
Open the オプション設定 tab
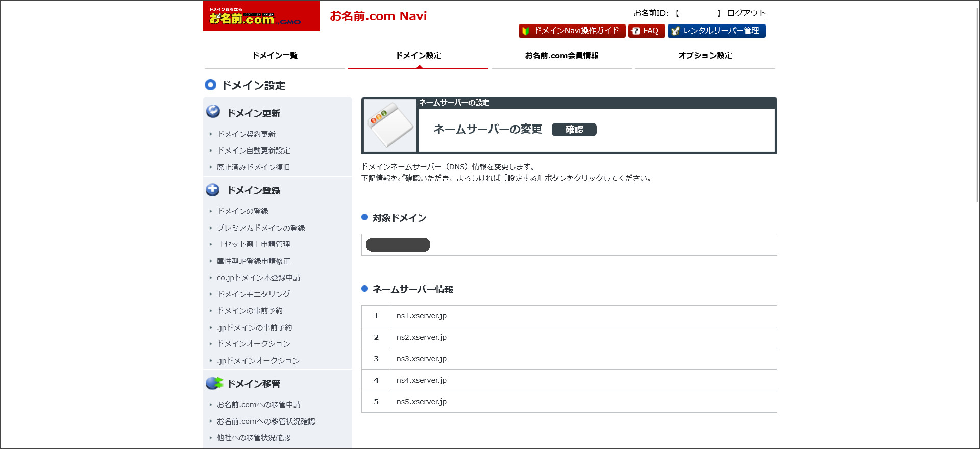click(705, 56)
